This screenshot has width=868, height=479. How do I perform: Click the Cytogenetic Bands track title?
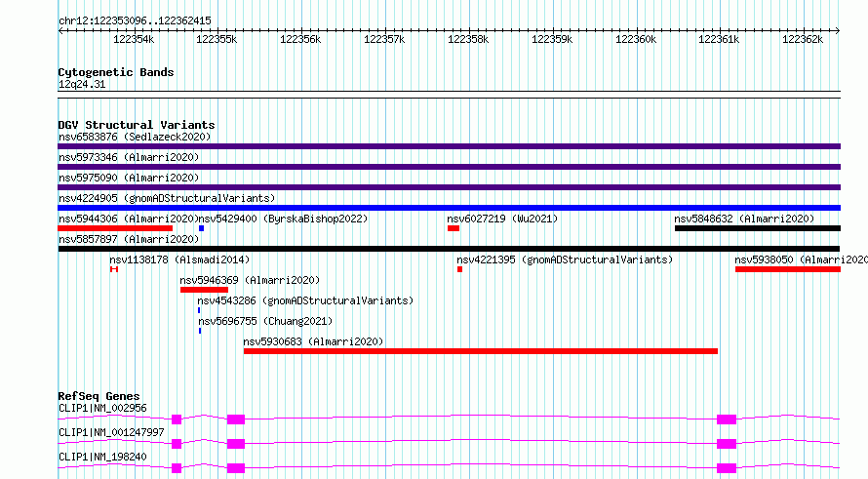click(x=116, y=72)
